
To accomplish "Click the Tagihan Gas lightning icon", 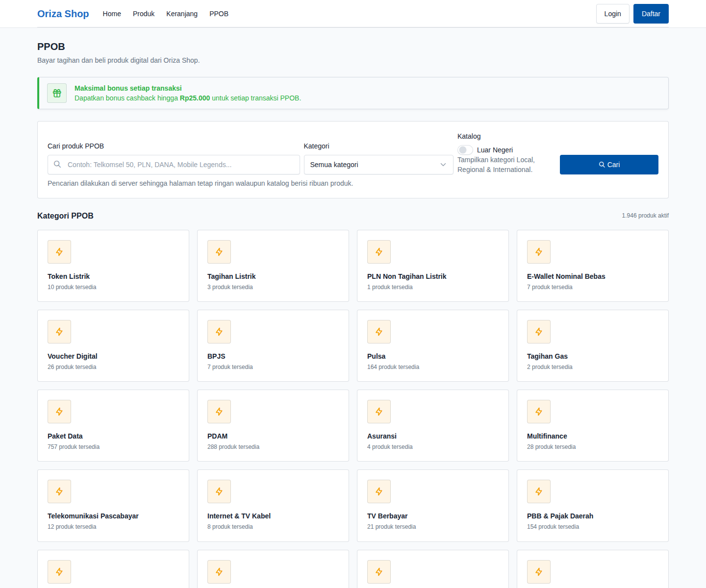I will pyautogui.click(x=539, y=332).
